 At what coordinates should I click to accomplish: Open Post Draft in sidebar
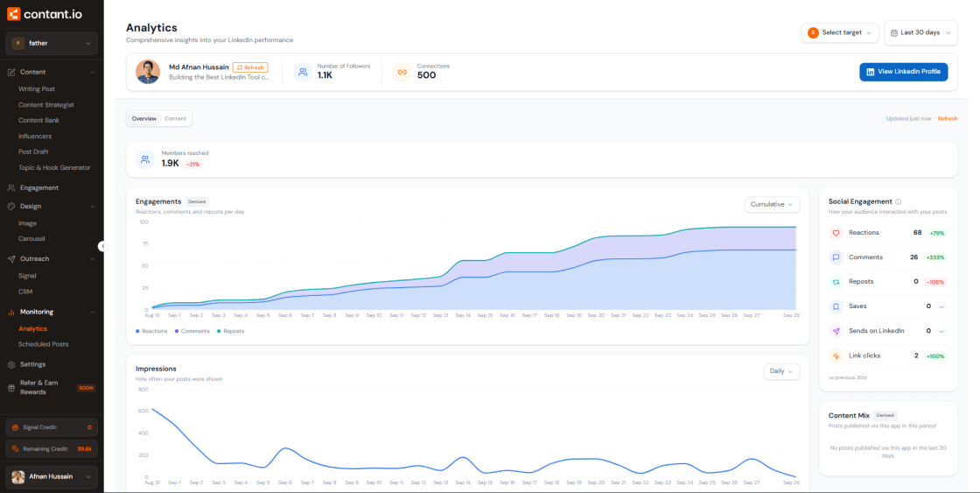[x=33, y=151]
